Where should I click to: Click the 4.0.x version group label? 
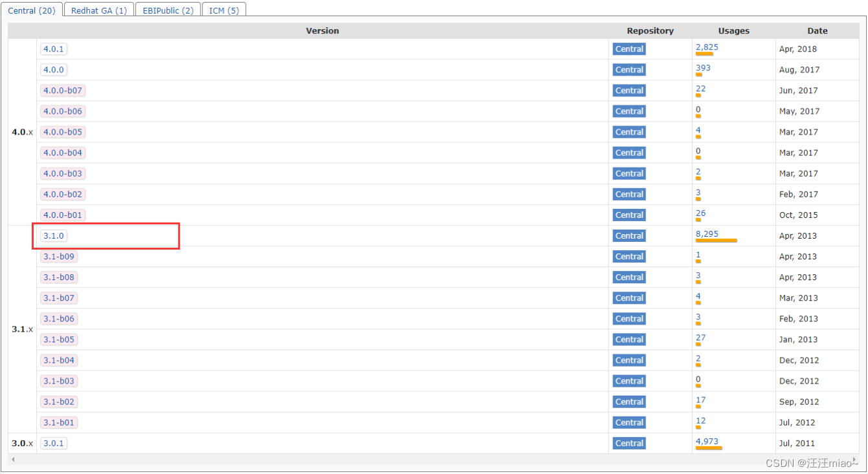[x=22, y=132]
